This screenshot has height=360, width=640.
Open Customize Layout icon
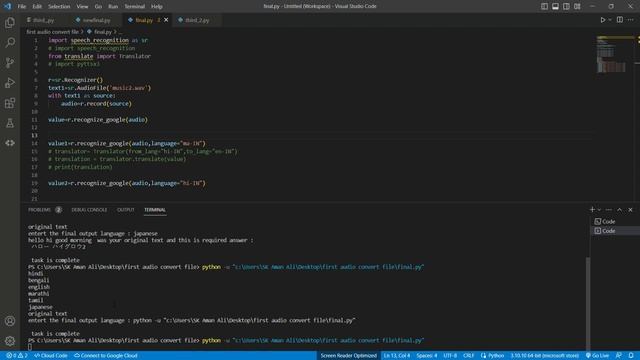577,6
